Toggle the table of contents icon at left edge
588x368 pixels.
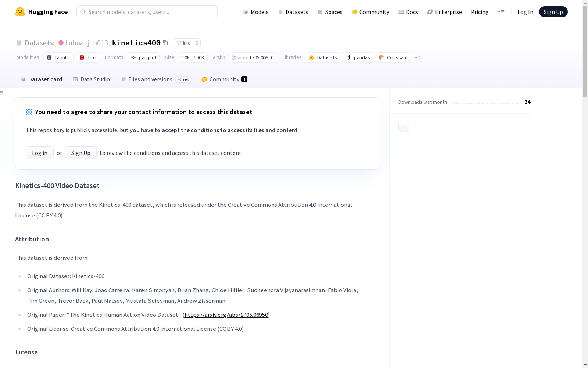(2, 93)
